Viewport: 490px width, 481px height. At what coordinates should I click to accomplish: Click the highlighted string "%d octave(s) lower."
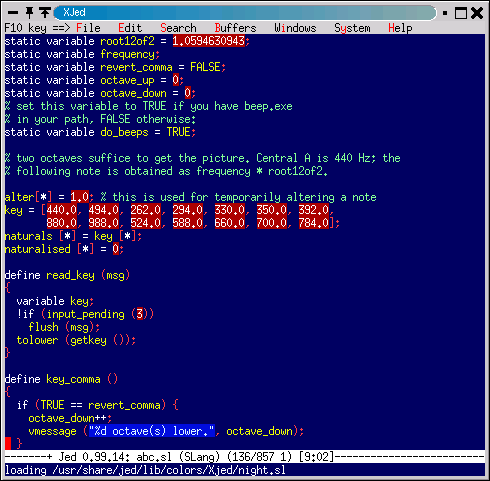tap(152, 431)
